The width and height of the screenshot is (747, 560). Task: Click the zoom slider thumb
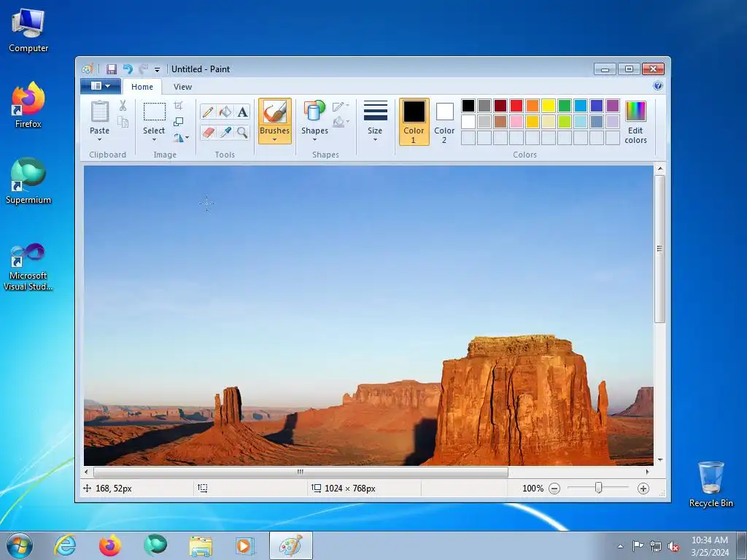point(599,488)
